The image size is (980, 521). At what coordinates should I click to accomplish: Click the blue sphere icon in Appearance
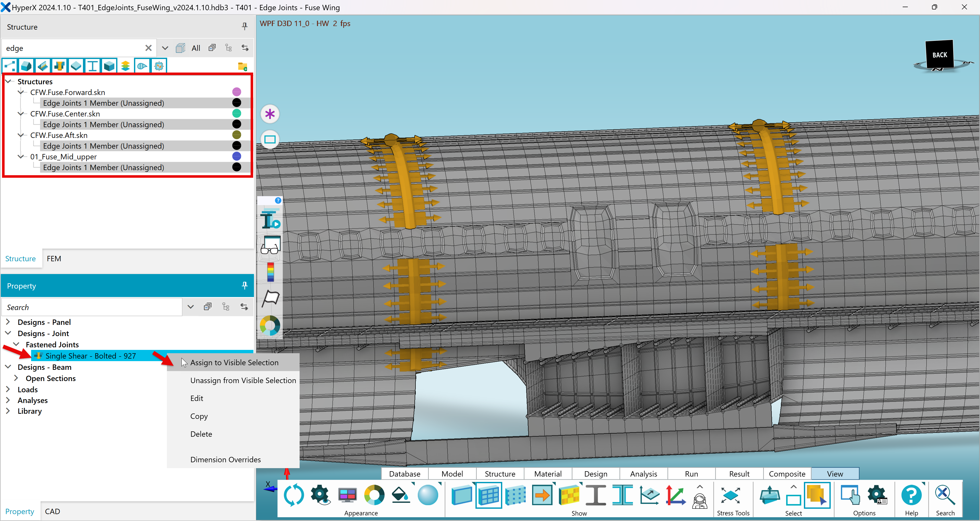(x=428, y=495)
